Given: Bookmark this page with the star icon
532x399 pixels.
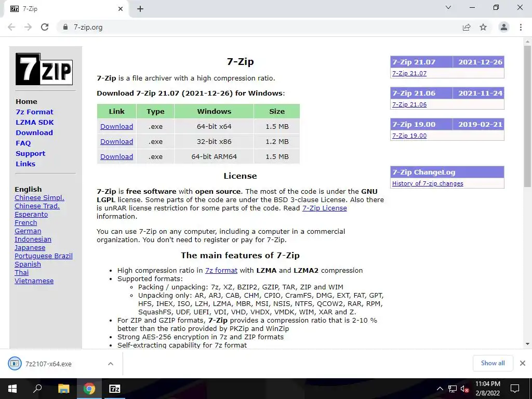Looking at the screenshot, I should pyautogui.click(x=483, y=27).
